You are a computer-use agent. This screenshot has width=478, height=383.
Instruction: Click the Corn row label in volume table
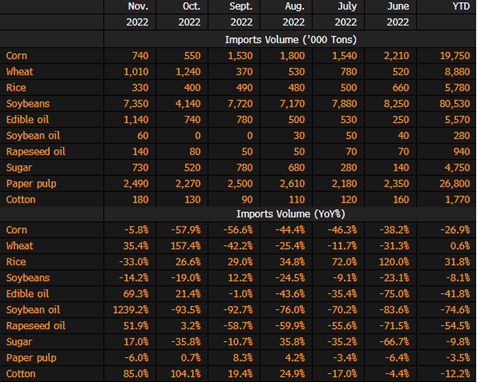coord(17,56)
